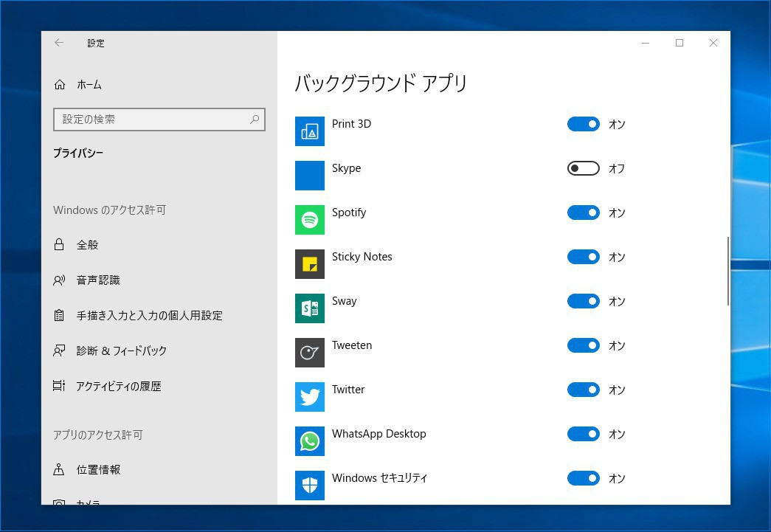
Task: Open 診断 & フィードバック section
Action: [x=121, y=351]
